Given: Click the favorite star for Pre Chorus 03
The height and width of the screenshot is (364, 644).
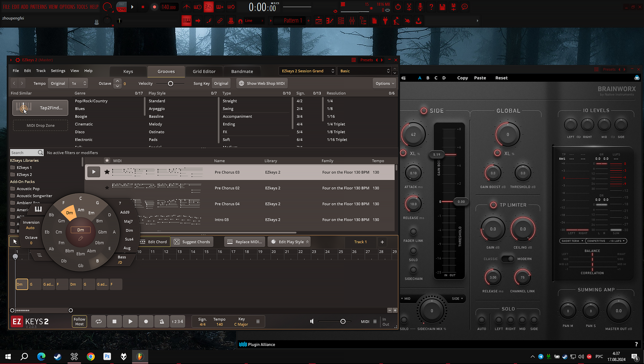Looking at the screenshot, I should (x=107, y=172).
